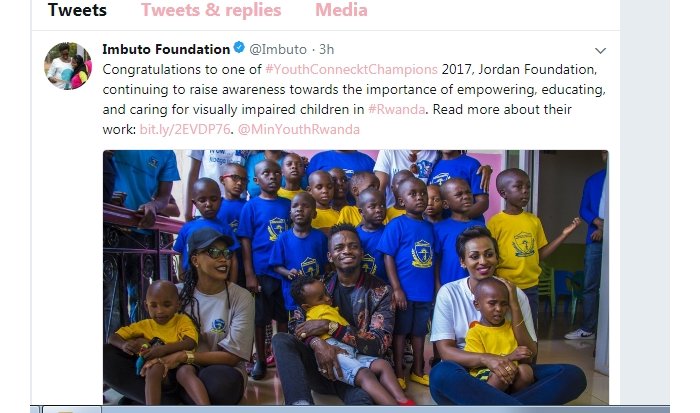Follow the bit.ly/2EVDP76 link
Viewport: 700px width, 413px height.
tap(185, 129)
